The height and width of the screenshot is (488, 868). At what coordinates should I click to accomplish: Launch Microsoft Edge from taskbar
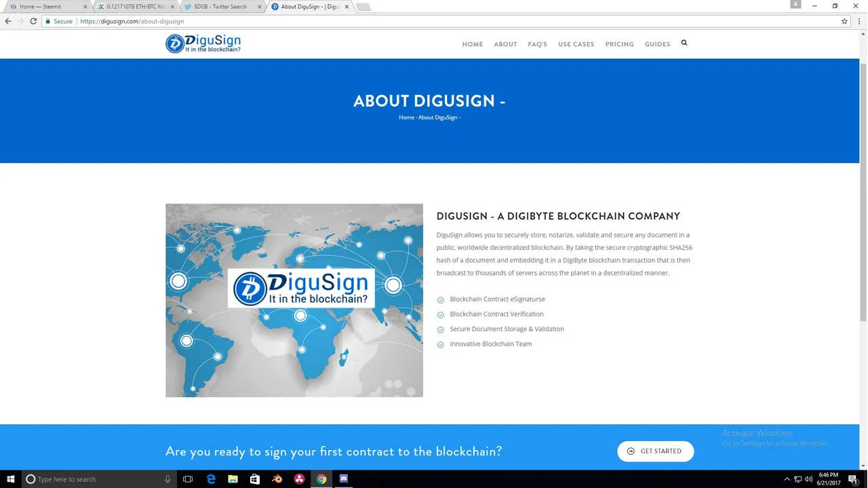(211, 479)
